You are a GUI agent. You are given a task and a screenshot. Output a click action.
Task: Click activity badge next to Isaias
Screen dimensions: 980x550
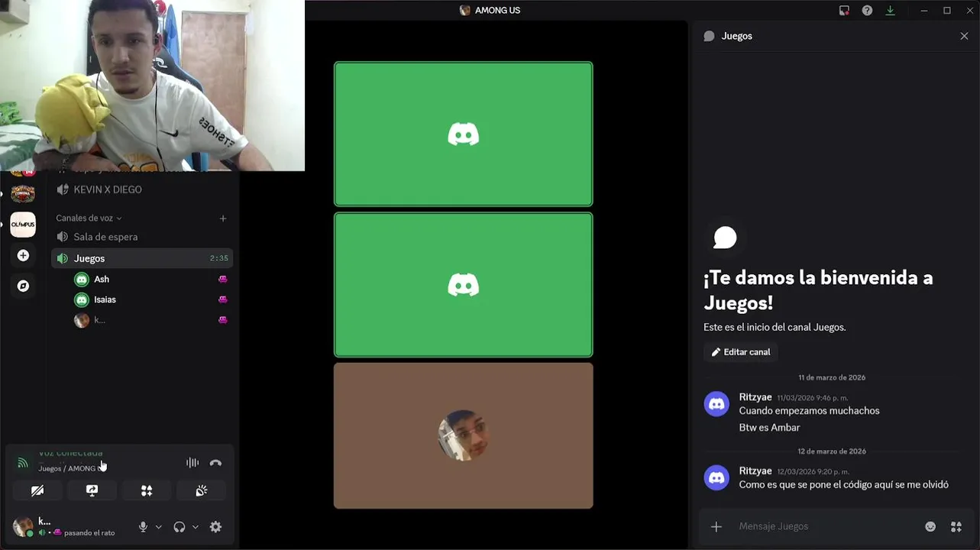223,299
